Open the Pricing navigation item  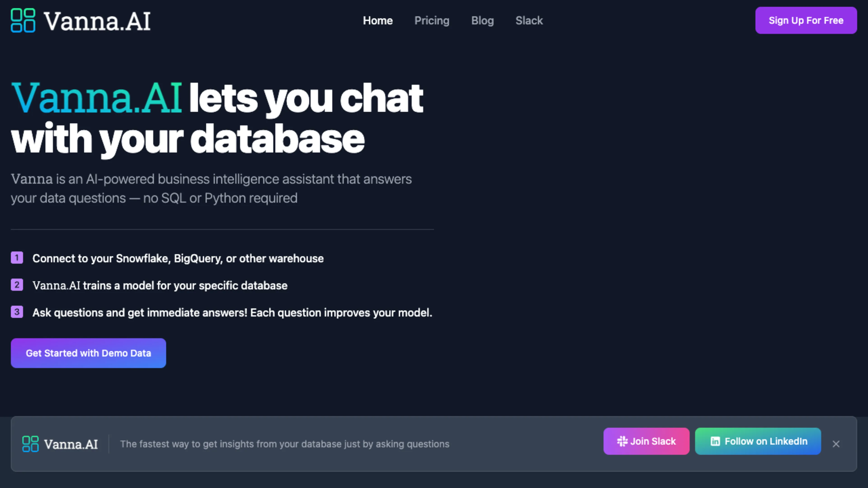[x=432, y=21]
